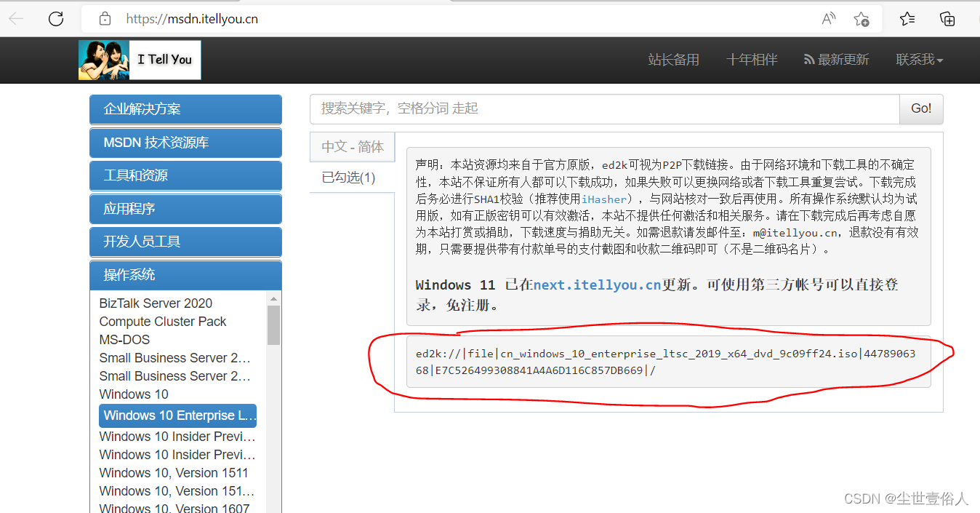This screenshot has height=513, width=980.
Task: Open the browser collections icon
Action: 947,19
